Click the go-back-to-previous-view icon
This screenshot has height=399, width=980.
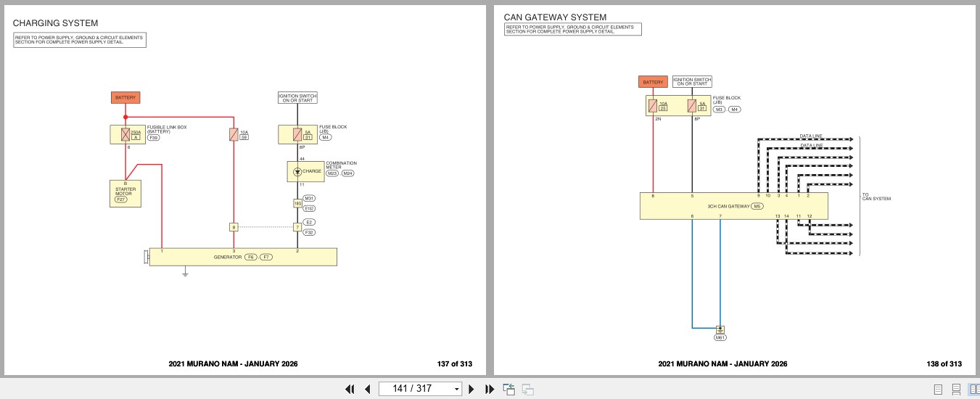tap(509, 389)
